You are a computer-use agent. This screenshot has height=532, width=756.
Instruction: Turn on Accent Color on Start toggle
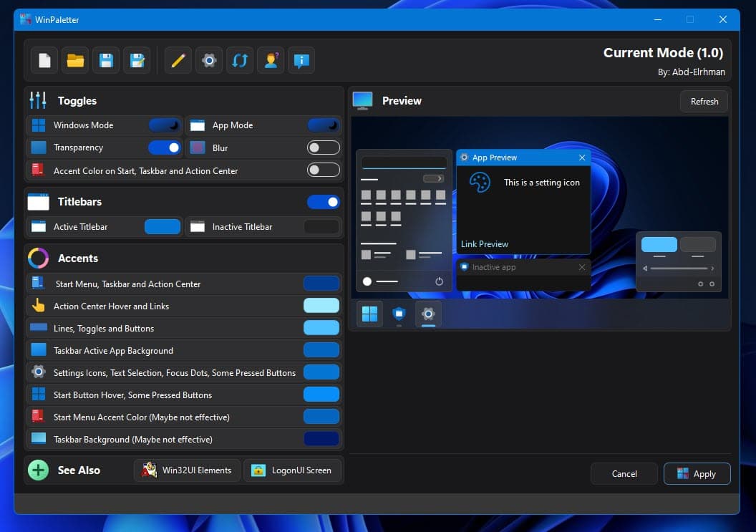(323, 170)
